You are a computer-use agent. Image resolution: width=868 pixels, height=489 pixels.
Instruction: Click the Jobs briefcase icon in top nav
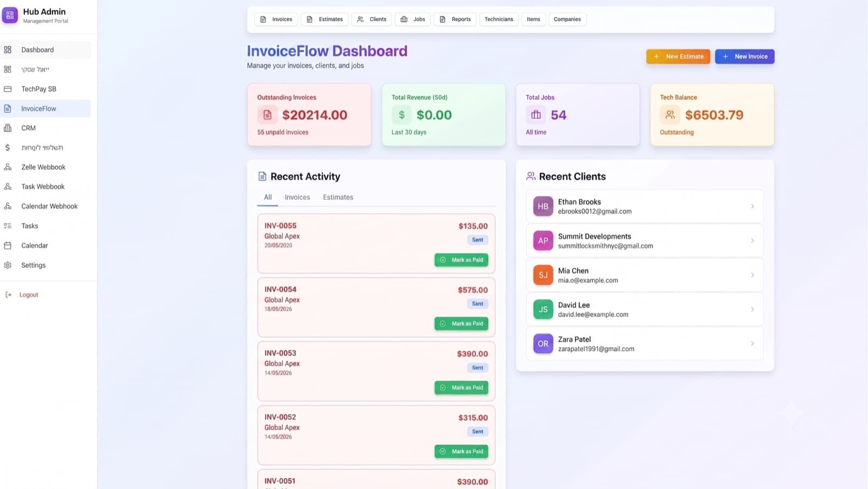click(x=404, y=19)
